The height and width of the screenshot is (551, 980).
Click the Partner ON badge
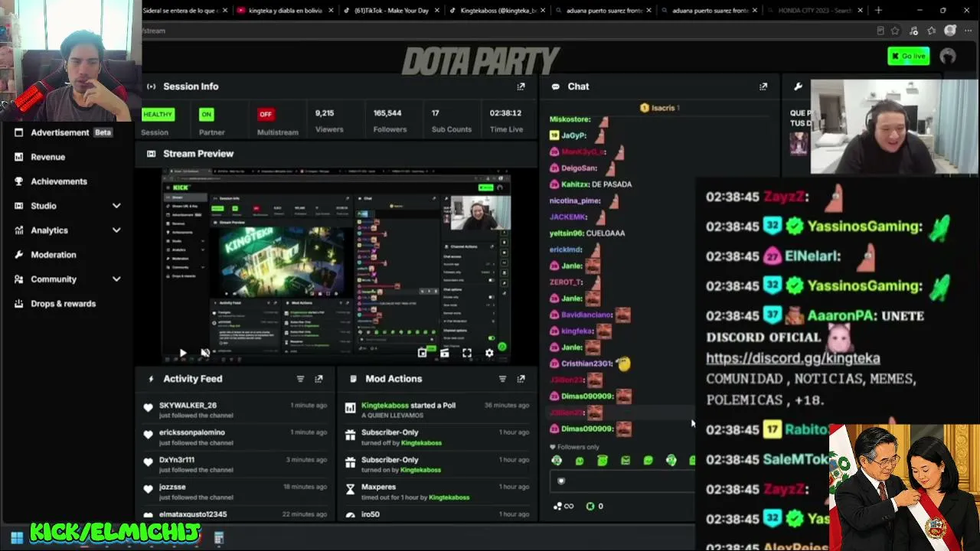(x=206, y=115)
